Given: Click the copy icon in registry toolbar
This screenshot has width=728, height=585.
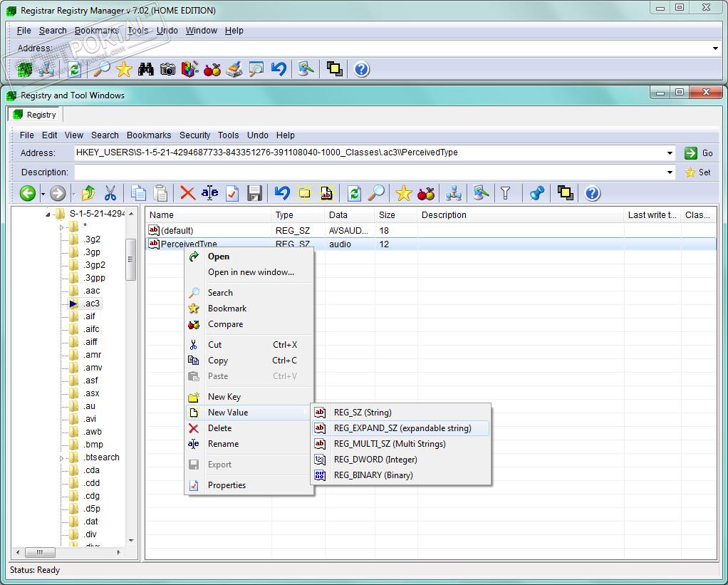Looking at the screenshot, I should pos(138,193).
